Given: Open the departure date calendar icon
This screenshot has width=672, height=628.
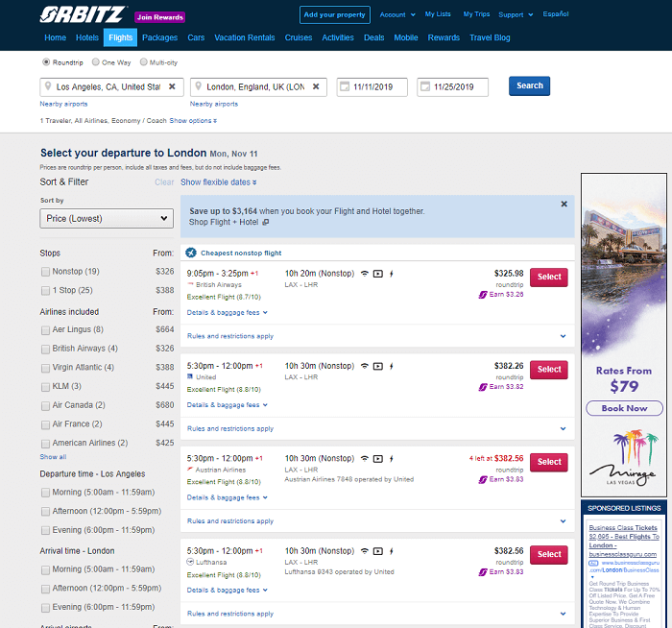Looking at the screenshot, I should pyautogui.click(x=344, y=86).
